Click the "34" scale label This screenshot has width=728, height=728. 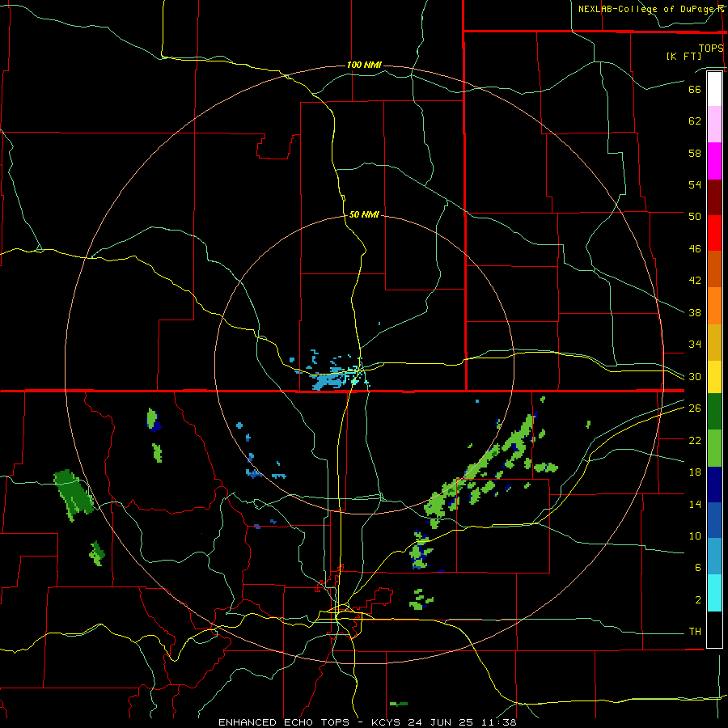(x=695, y=345)
